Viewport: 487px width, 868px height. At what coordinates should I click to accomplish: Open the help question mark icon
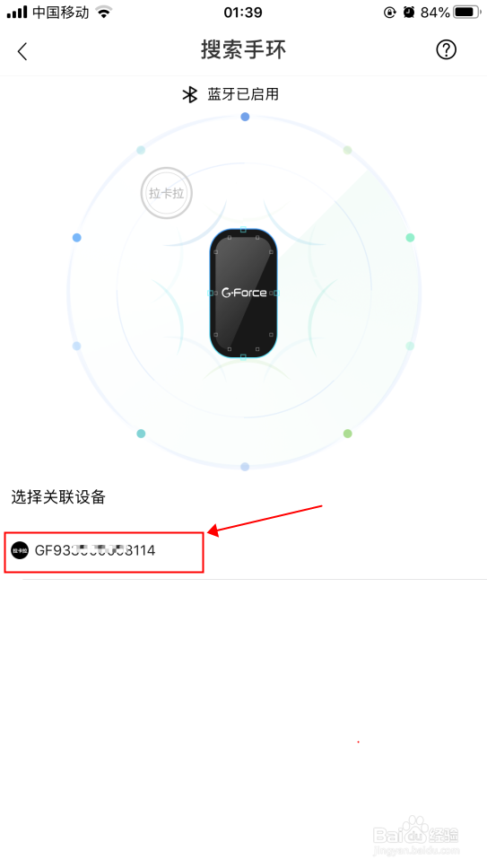446,50
